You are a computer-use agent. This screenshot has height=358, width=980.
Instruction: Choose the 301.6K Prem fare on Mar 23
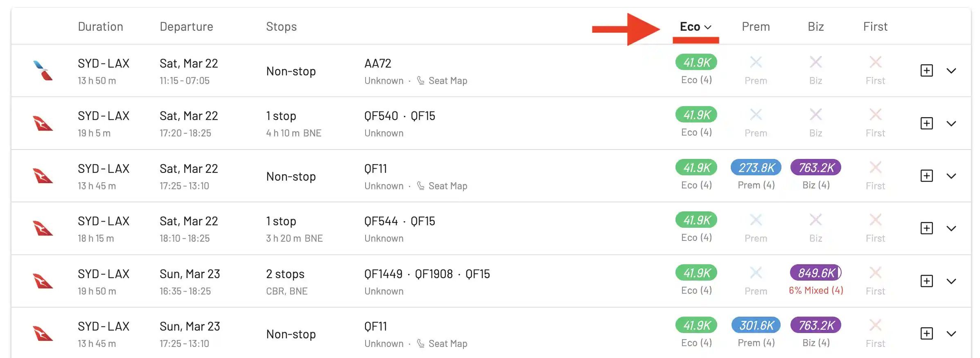point(756,325)
